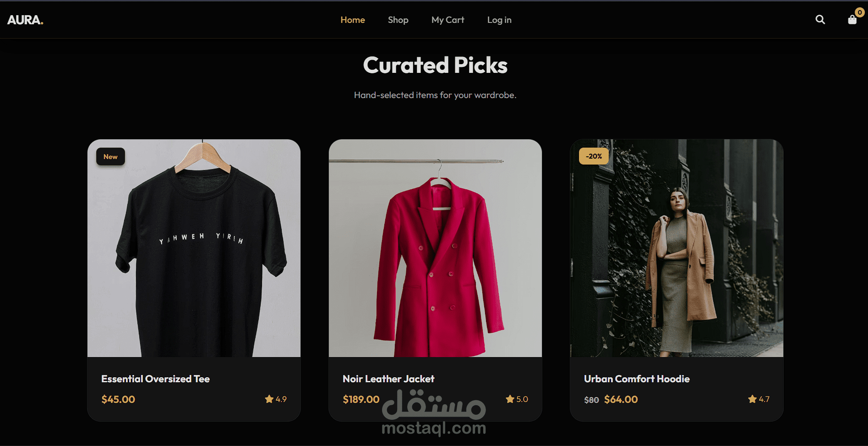Screen dimensions: 868x446
Task: Click the AURA logo
Action: click(25, 20)
